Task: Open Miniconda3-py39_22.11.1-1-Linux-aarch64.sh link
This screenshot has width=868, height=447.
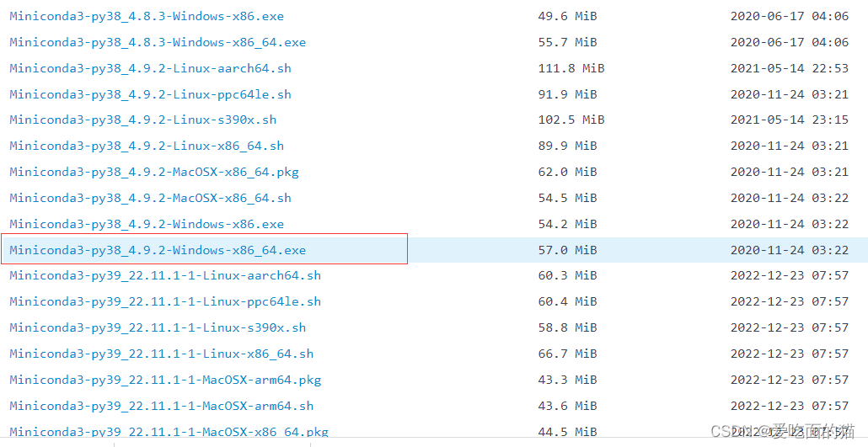Action: (165, 275)
